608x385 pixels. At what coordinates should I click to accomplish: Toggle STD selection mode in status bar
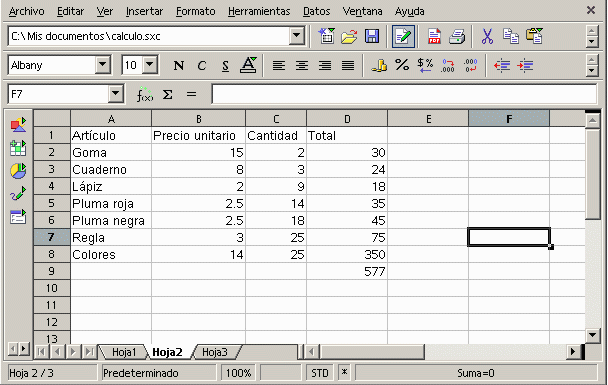[320, 373]
